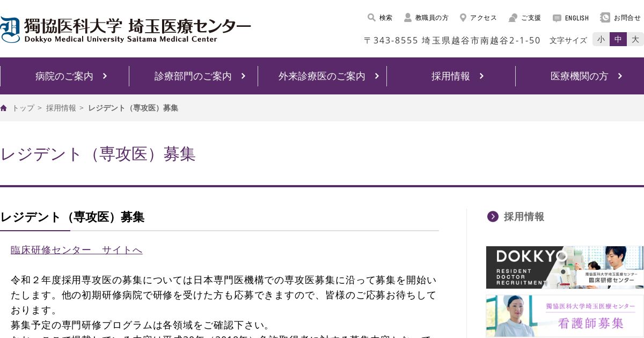
Task: Click the contact phone icon
Action: [x=605, y=18]
